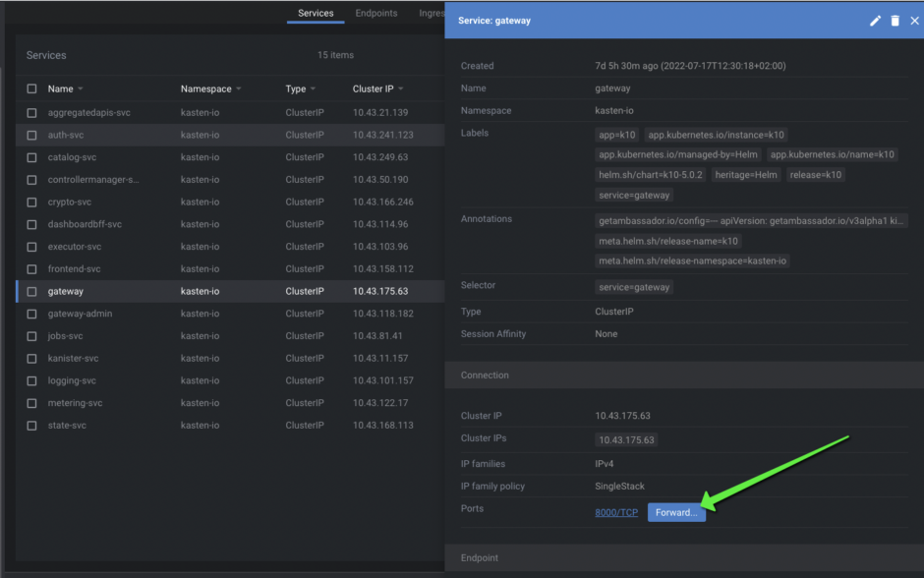Viewport: 924px width, 578px height.
Task: Click the sort arrow beside Namespace column
Action: 239,89
